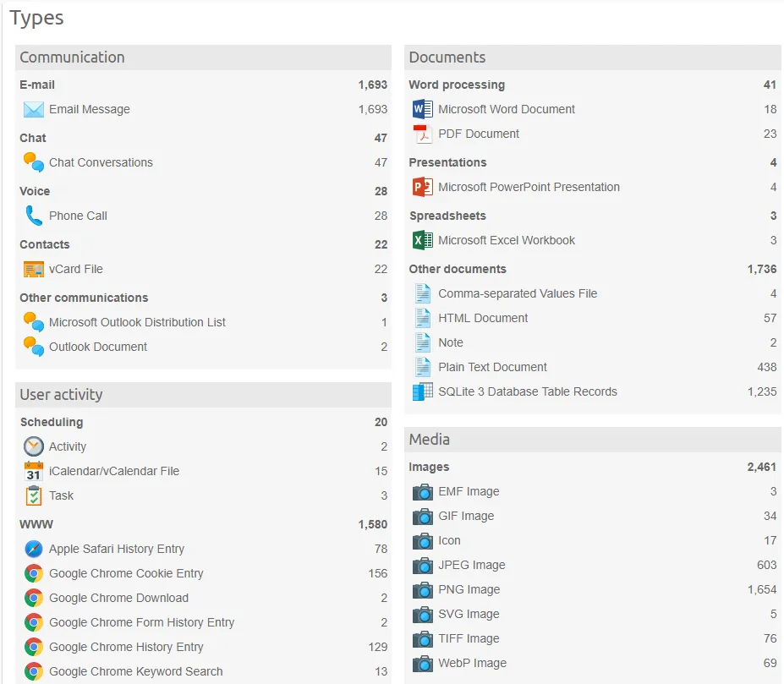Viewport: 784px width, 684px height.
Task: Click the Apple Safari History Entry icon
Action: (34, 549)
